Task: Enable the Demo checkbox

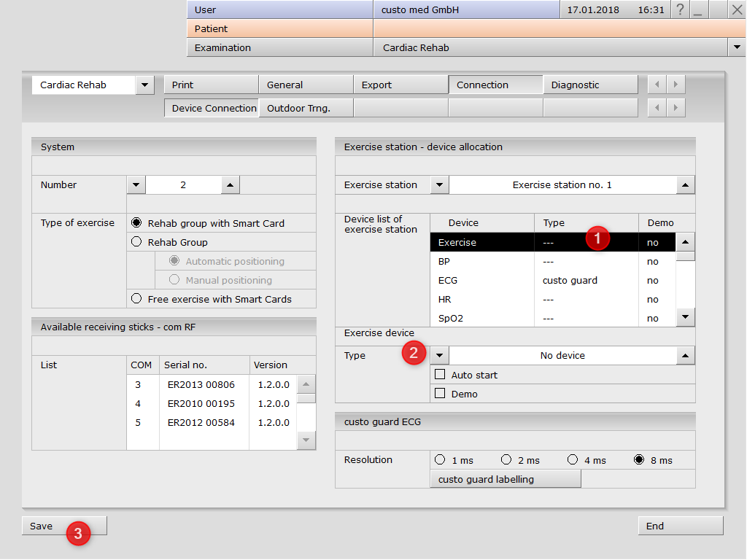Action: pyautogui.click(x=440, y=393)
